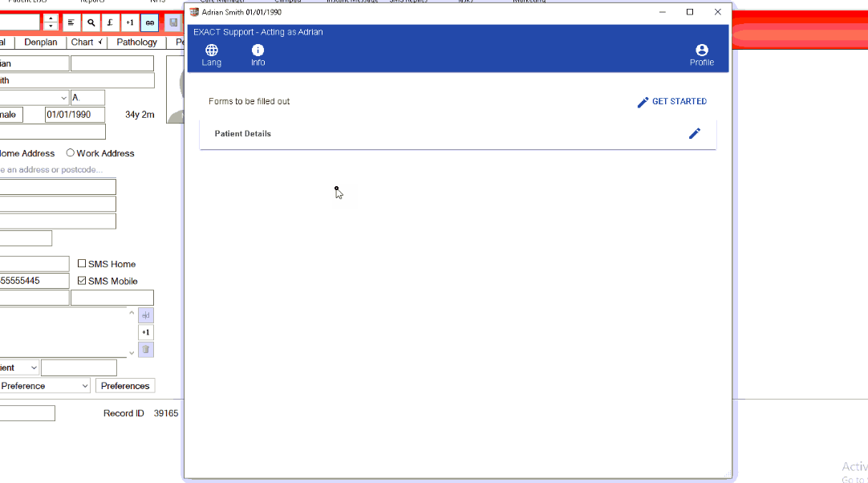
Task: Click the stepper up arrow in red toolbar
Action: 51,18
